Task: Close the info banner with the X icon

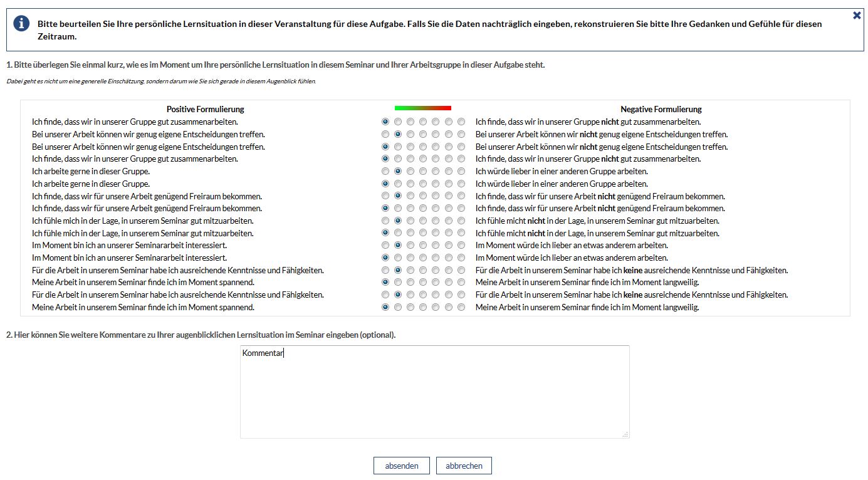Action: click(857, 15)
